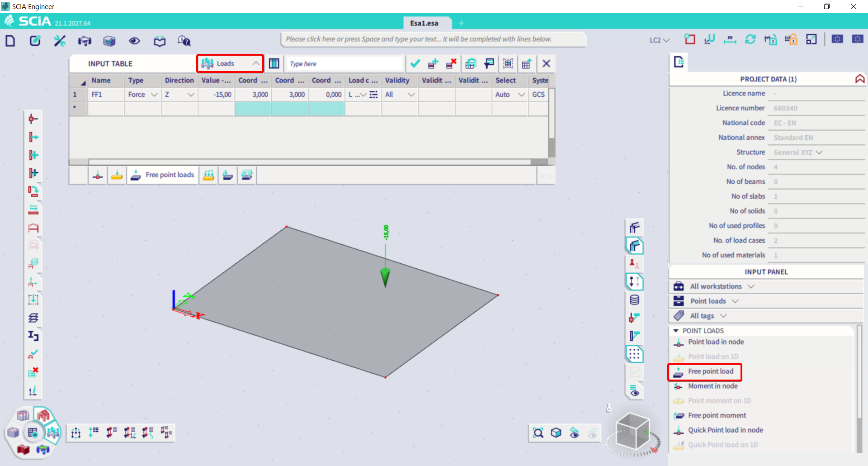Viewport: 868px width, 466px height.
Task: Click the load workstation icon in circular menu
Action: pyautogui.click(x=52, y=433)
